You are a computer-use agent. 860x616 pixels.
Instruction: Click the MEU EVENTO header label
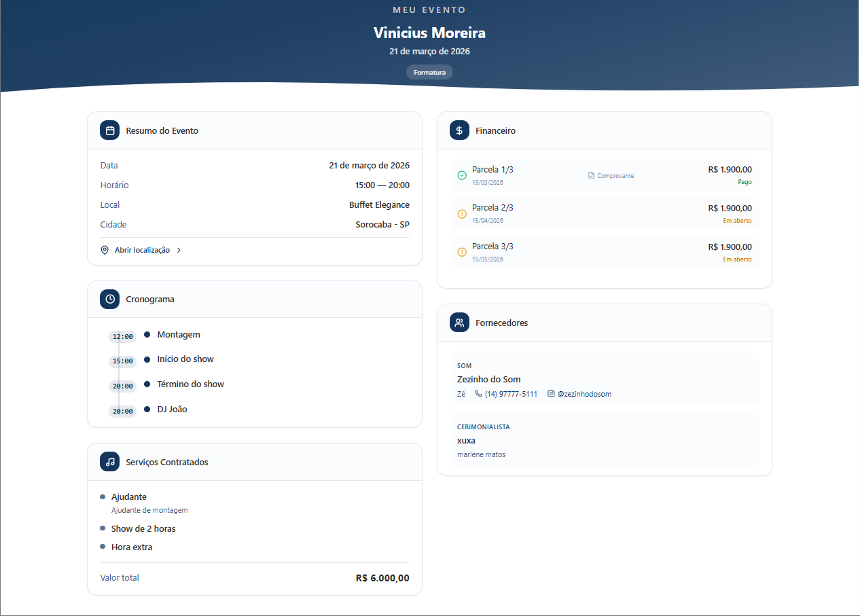[x=429, y=10]
